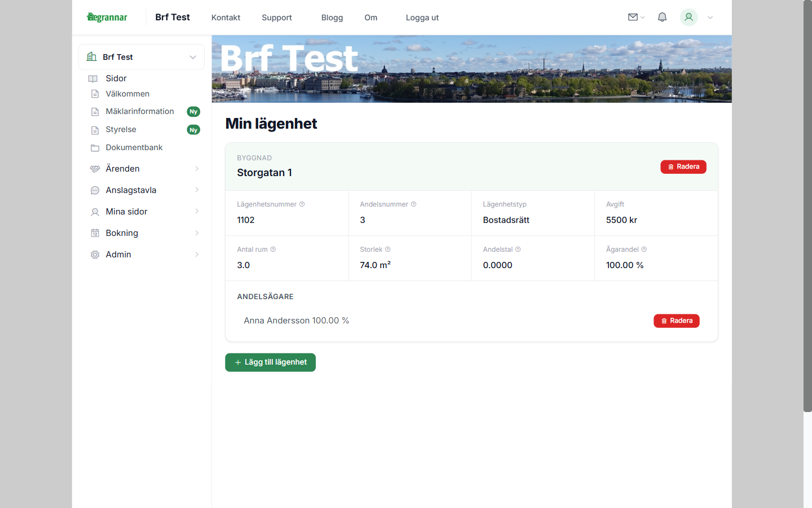This screenshot has width=812, height=508.
Task: Expand the Mina sidor chevron
Action: (197, 211)
